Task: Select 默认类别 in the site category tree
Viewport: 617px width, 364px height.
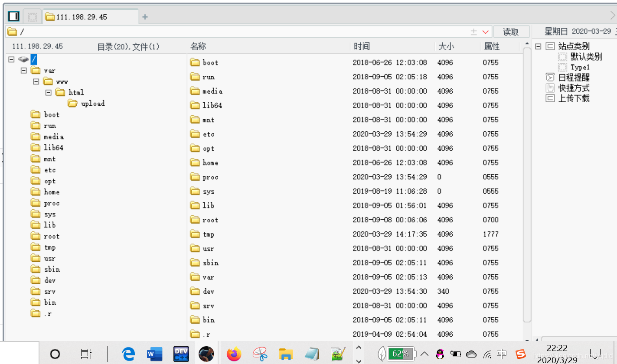Action: click(x=586, y=57)
